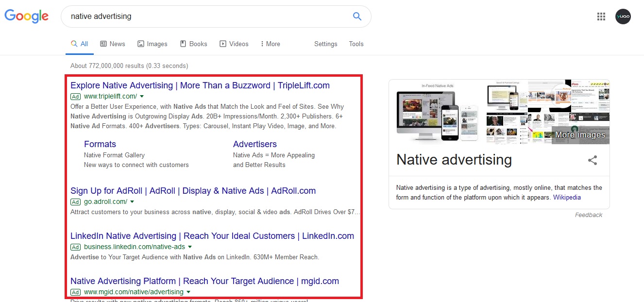Viewport: 644px width, 302px height.
Task: Click the Native advertising knowledge panel title
Action: click(x=454, y=160)
